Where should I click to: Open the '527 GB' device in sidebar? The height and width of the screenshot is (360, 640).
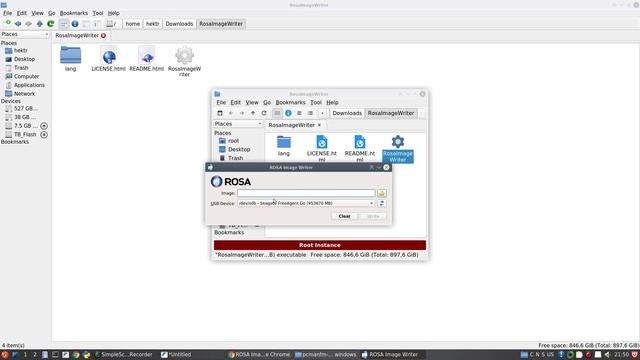pyautogui.click(x=25, y=108)
